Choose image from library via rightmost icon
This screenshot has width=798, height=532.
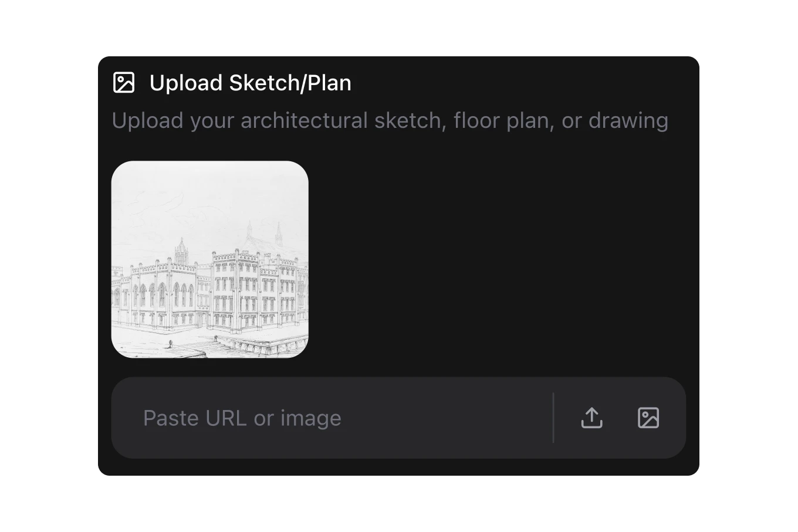(648, 418)
